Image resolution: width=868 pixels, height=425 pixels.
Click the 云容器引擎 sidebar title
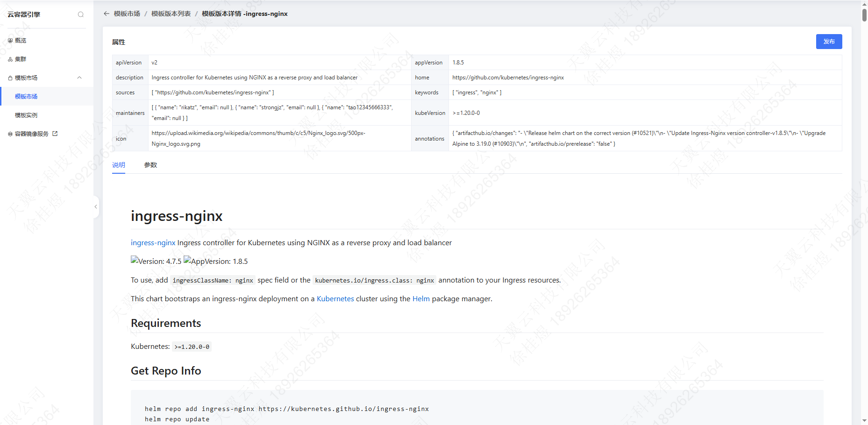(24, 14)
